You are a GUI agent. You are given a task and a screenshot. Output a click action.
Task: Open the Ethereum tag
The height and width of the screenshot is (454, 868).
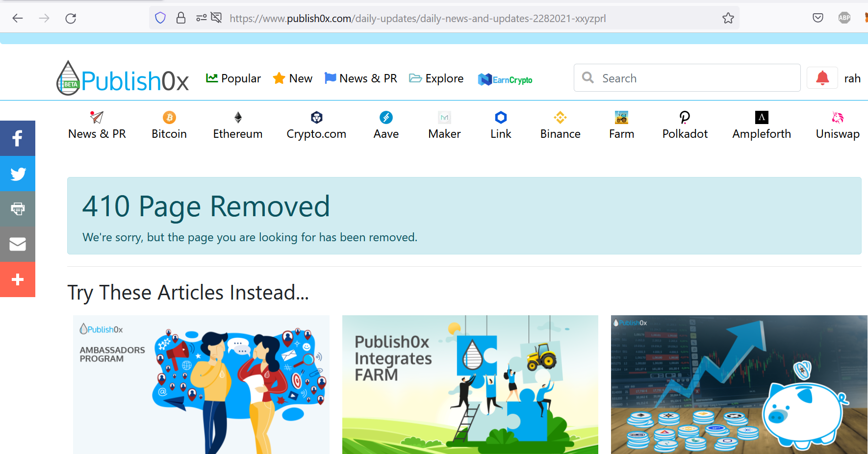pyautogui.click(x=238, y=126)
